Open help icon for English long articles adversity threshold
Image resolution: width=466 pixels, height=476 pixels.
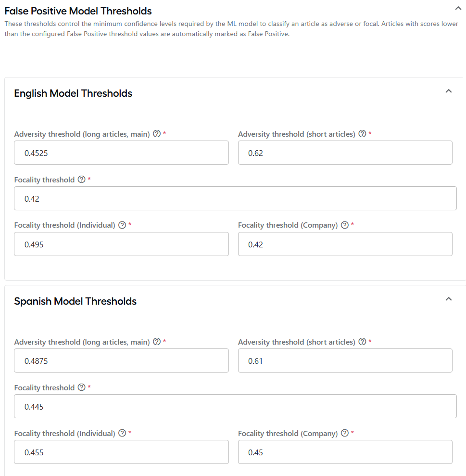point(157,134)
